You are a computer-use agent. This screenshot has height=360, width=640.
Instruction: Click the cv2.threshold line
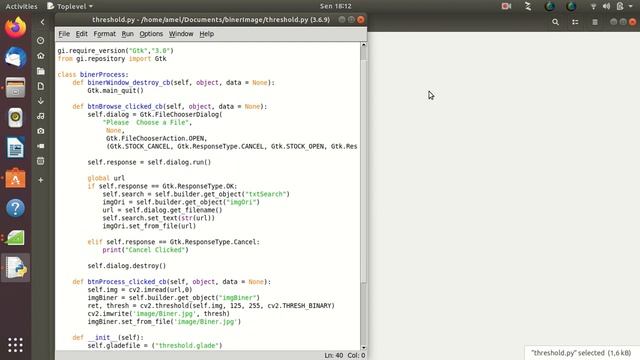point(211,306)
